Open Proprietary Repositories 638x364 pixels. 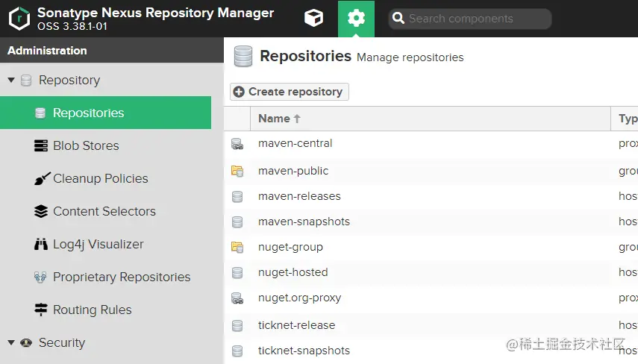click(x=122, y=277)
